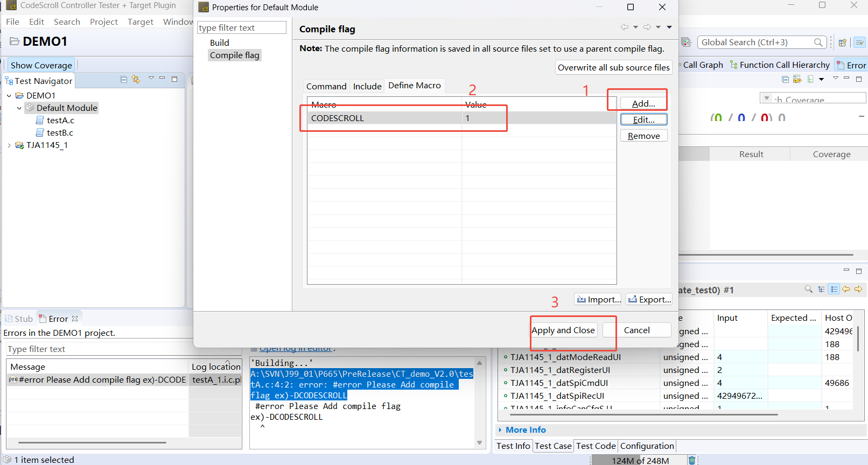
Task: Toggle link with editor in Test Navigator
Action: click(x=136, y=80)
